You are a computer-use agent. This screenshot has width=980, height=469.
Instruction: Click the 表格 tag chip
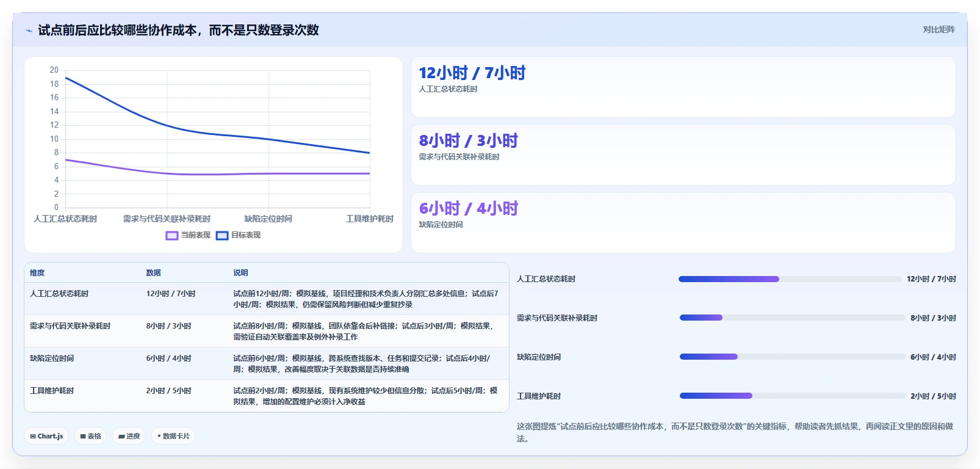click(90, 436)
